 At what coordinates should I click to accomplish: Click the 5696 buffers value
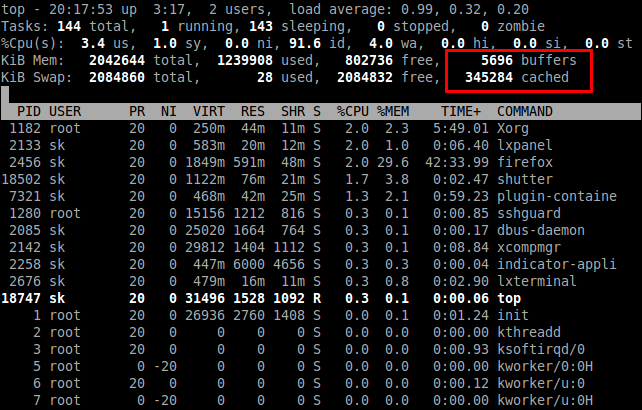pos(497,60)
